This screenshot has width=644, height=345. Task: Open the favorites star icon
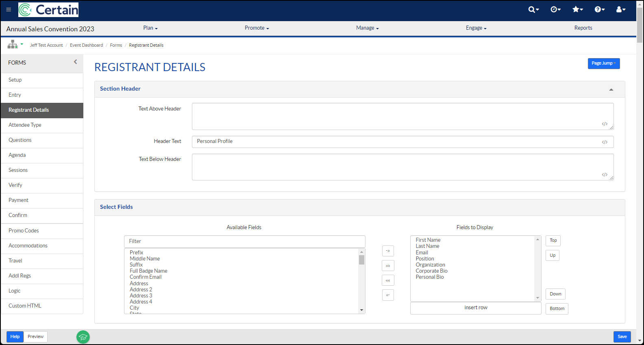pos(577,9)
